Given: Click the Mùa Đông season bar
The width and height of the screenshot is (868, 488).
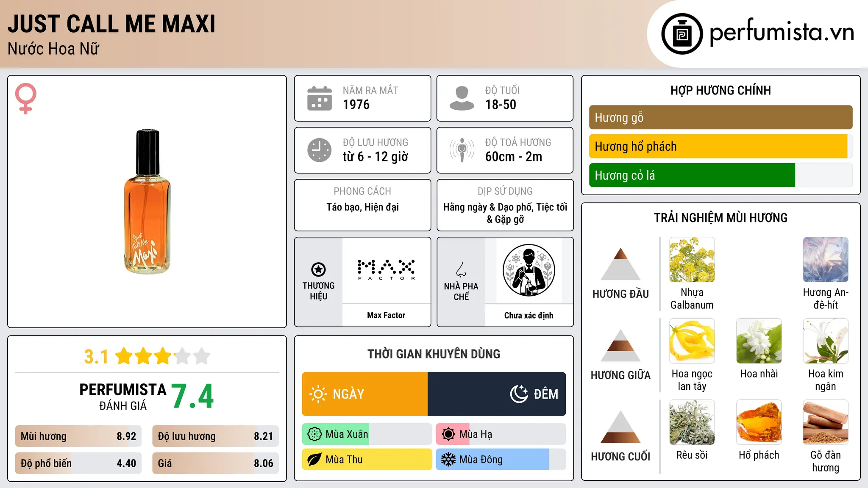Looking at the screenshot, I should click(501, 460).
